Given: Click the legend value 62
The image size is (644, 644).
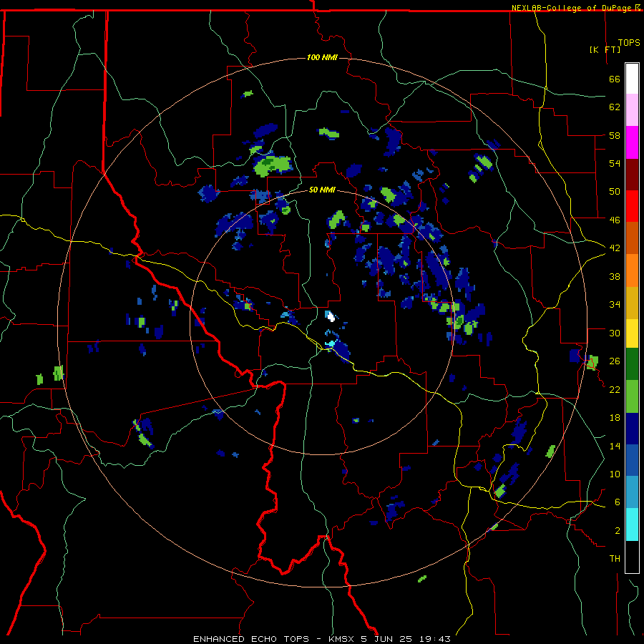Looking at the screenshot, I should click(615, 107).
